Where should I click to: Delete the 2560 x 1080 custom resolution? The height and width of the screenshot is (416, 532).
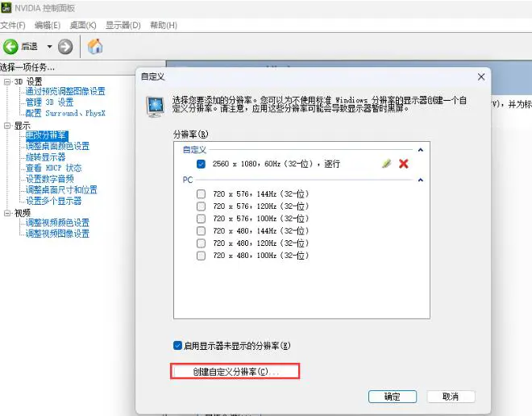(x=403, y=164)
